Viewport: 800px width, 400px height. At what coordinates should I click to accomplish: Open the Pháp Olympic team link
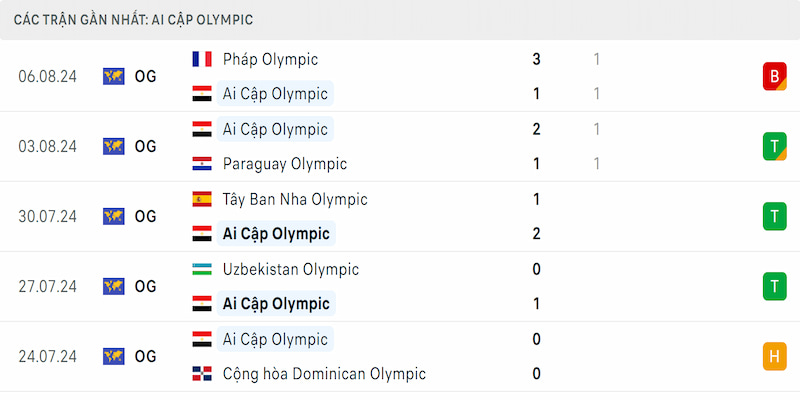[x=270, y=60]
